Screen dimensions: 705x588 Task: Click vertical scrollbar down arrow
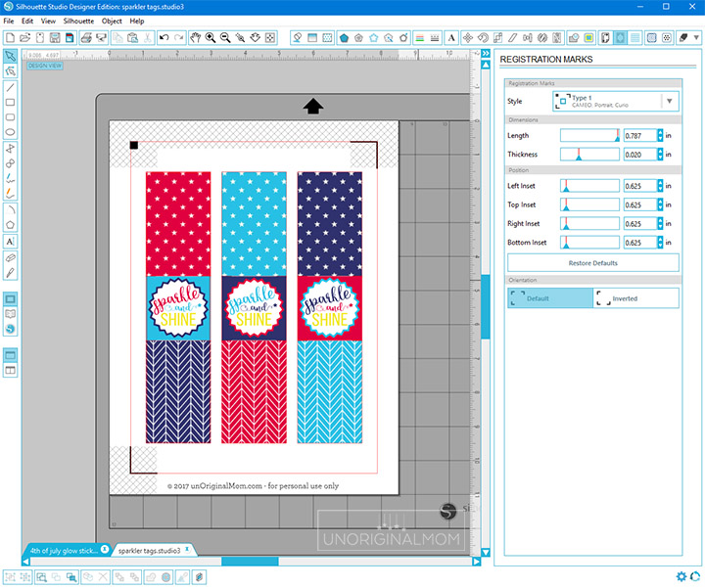(x=486, y=552)
